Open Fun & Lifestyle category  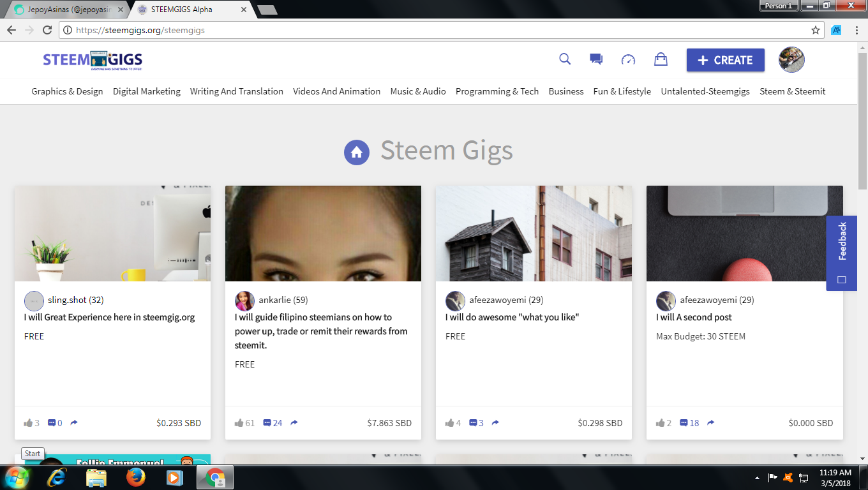point(622,91)
